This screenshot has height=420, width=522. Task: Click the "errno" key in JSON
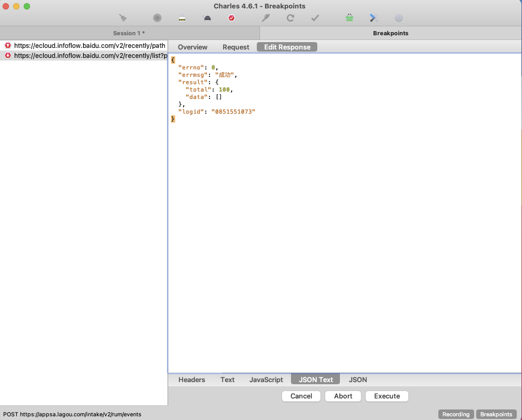click(191, 67)
